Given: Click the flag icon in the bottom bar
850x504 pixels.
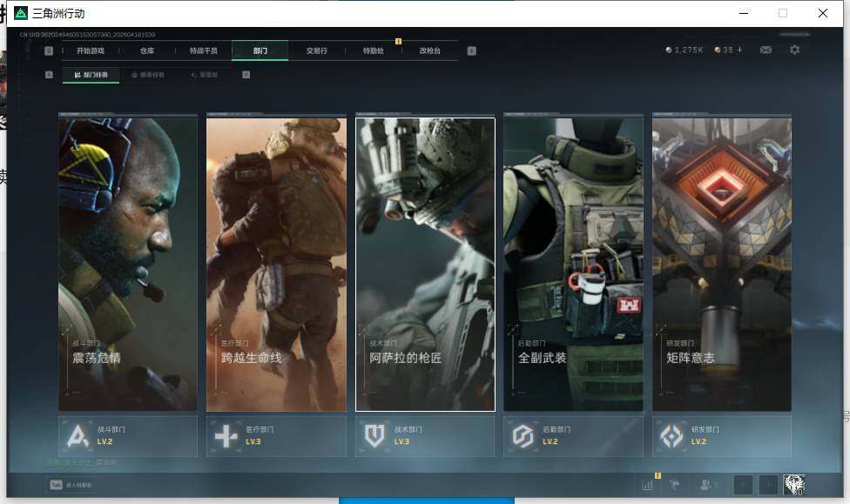Looking at the screenshot, I should pyautogui.click(x=675, y=485).
